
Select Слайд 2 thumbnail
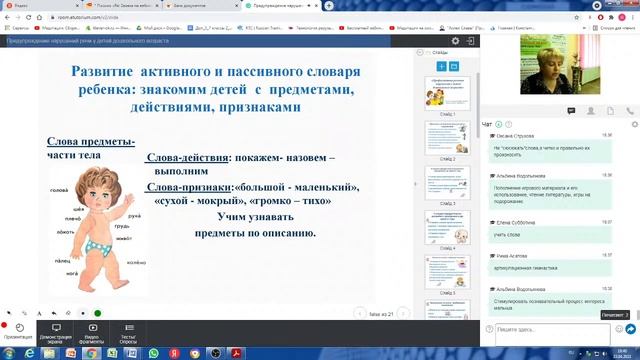447,138
